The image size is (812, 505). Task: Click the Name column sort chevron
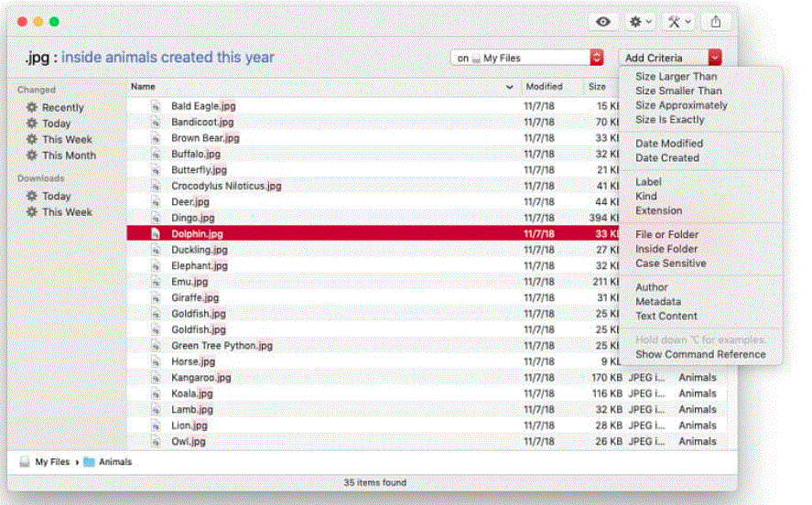click(x=510, y=87)
